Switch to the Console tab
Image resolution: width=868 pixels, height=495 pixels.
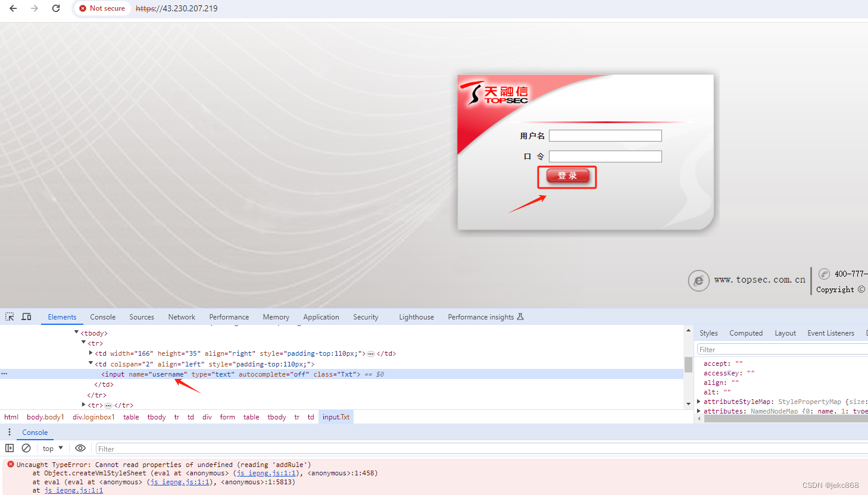[103, 317]
